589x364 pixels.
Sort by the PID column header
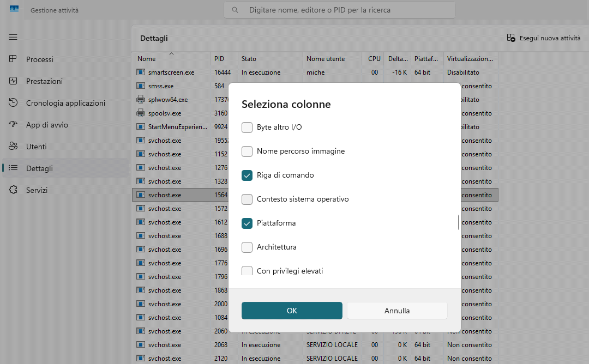[224, 58]
